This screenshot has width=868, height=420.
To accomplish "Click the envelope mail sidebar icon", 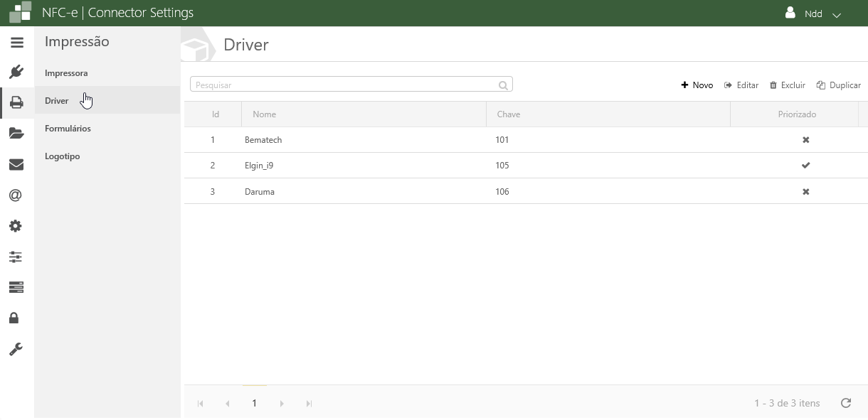I will click(16, 164).
